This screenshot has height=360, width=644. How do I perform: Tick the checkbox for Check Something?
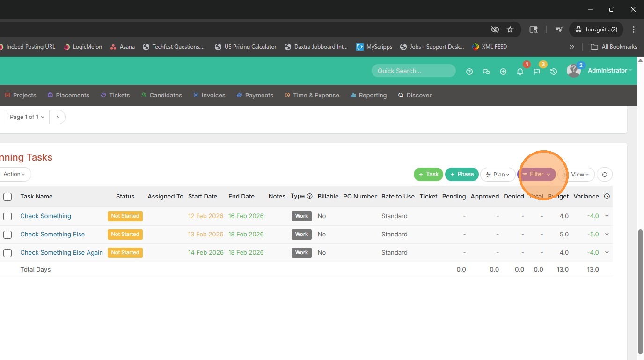point(7,216)
